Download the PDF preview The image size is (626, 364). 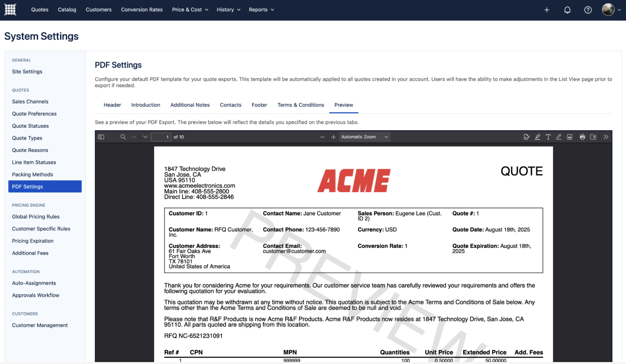[x=593, y=137]
